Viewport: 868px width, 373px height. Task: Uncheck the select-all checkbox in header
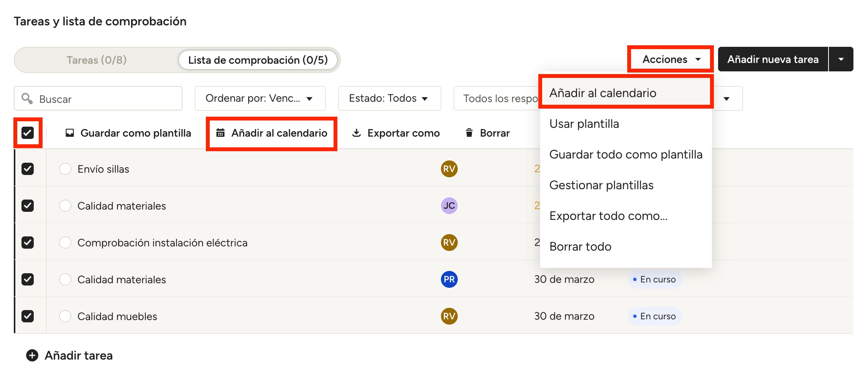[x=28, y=133]
